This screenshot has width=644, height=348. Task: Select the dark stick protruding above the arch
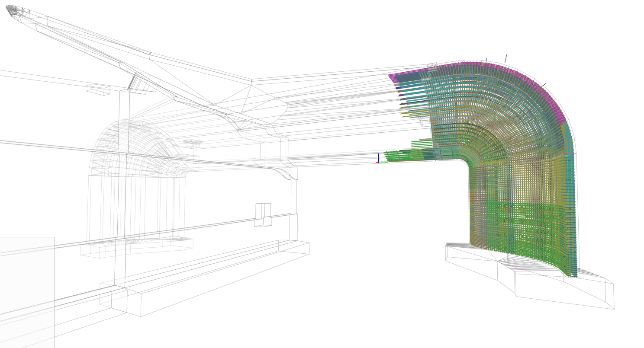click(506, 58)
